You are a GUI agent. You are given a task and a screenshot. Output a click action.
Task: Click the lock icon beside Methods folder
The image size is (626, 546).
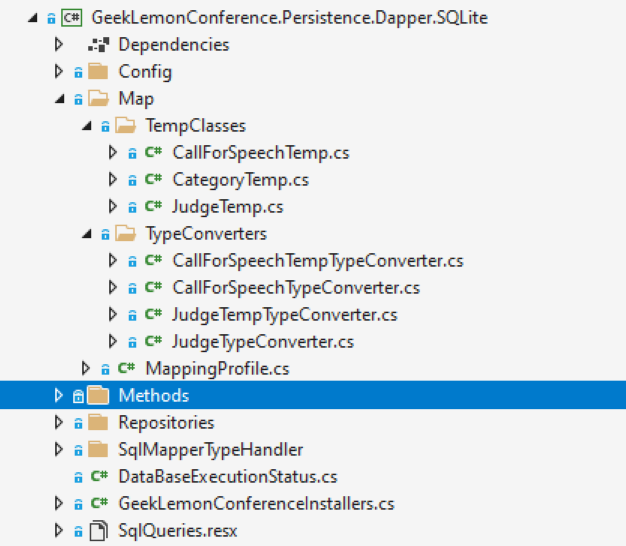pos(78,396)
